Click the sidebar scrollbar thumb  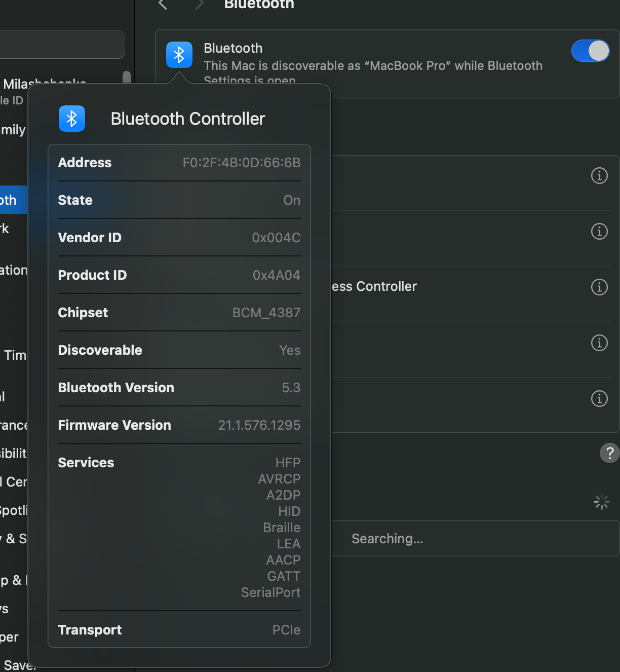[x=127, y=77]
